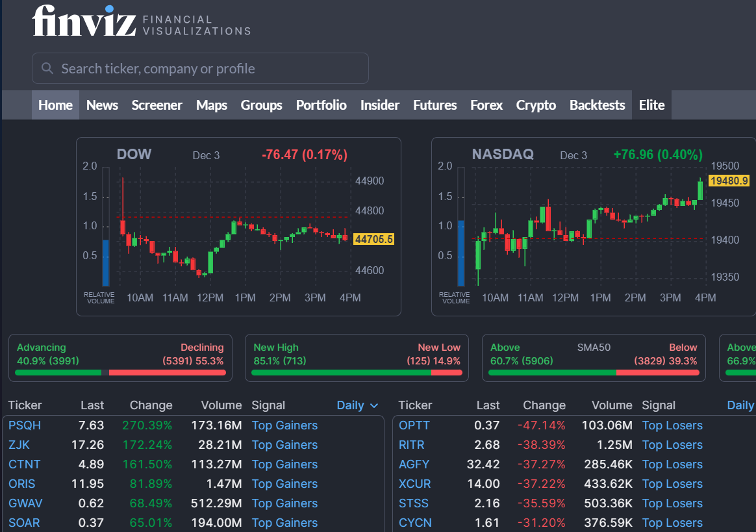Screen dimensions: 756x532
Task: Click Top Gainers signal in GWAV row
Action: 284,503
